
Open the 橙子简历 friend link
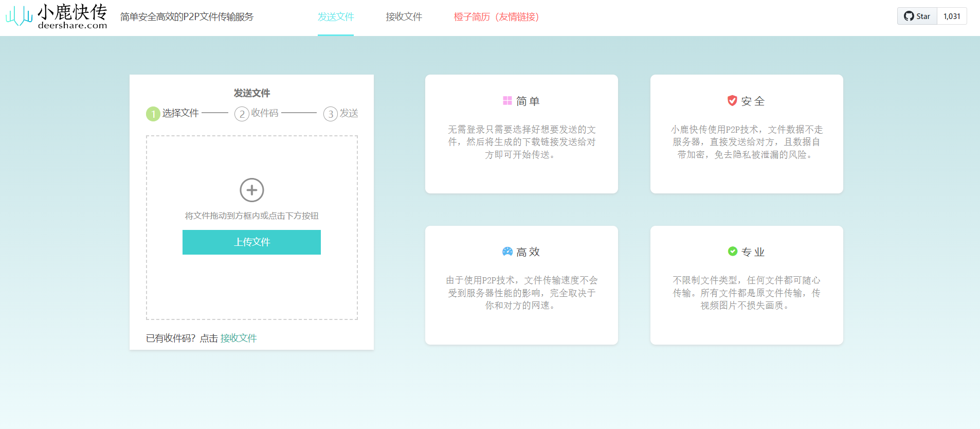pos(496,17)
